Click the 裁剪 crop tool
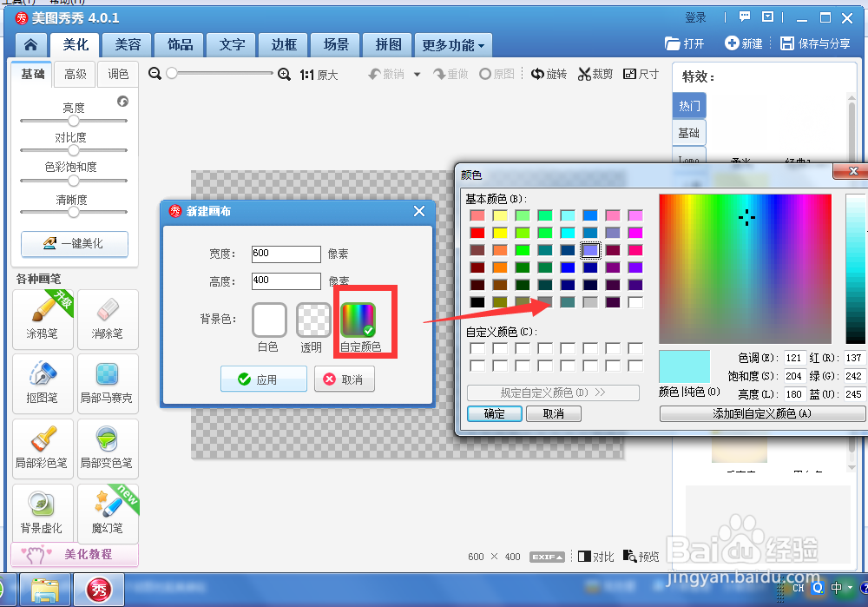Viewport: 868px width, 607px height. pyautogui.click(x=595, y=74)
